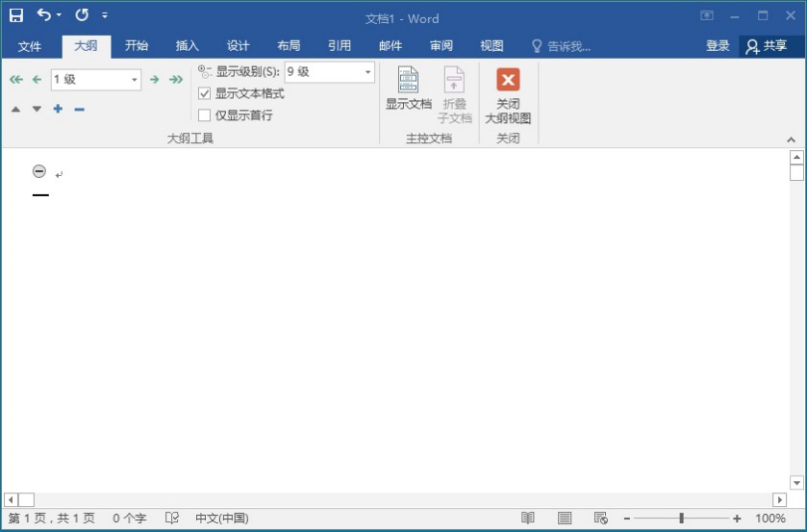Click the Move Up triangle icon

pos(15,109)
